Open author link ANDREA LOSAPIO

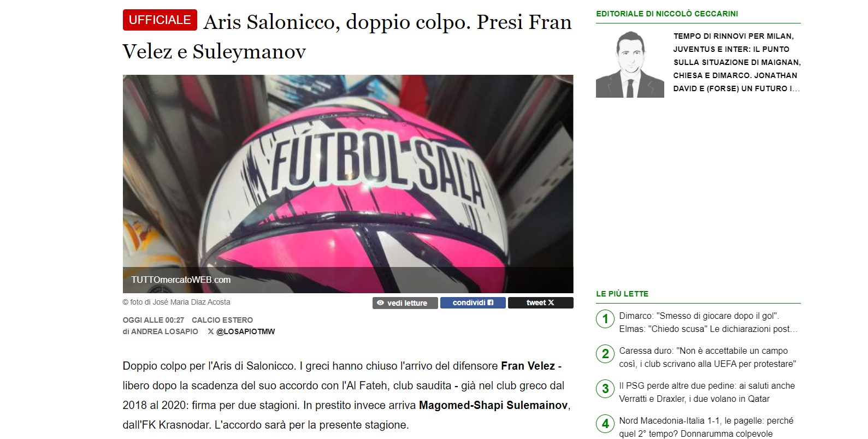coord(164,331)
